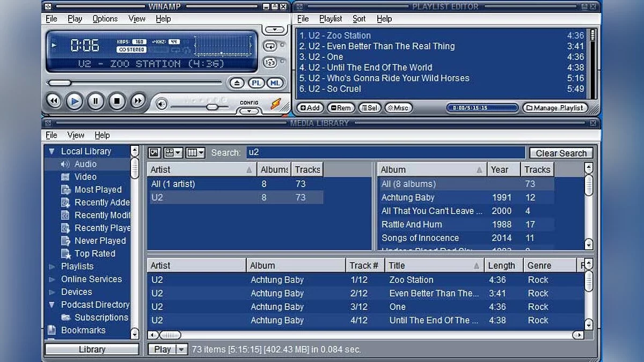Click the Manage Playlist button
The width and height of the screenshot is (644, 362).
(554, 108)
